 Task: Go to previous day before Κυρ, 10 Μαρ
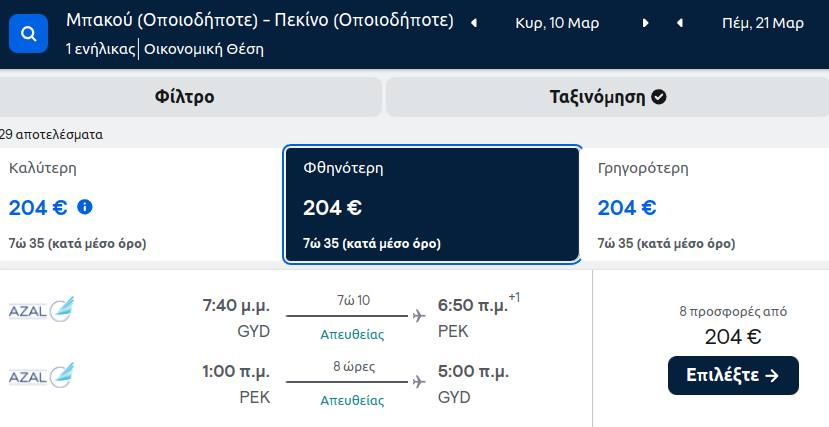pos(474,23)
